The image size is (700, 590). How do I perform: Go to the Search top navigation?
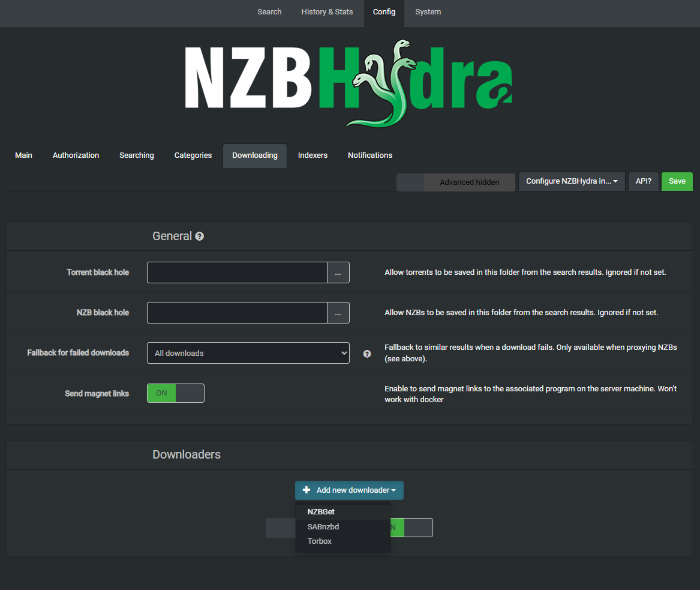(x=269, y=12)
